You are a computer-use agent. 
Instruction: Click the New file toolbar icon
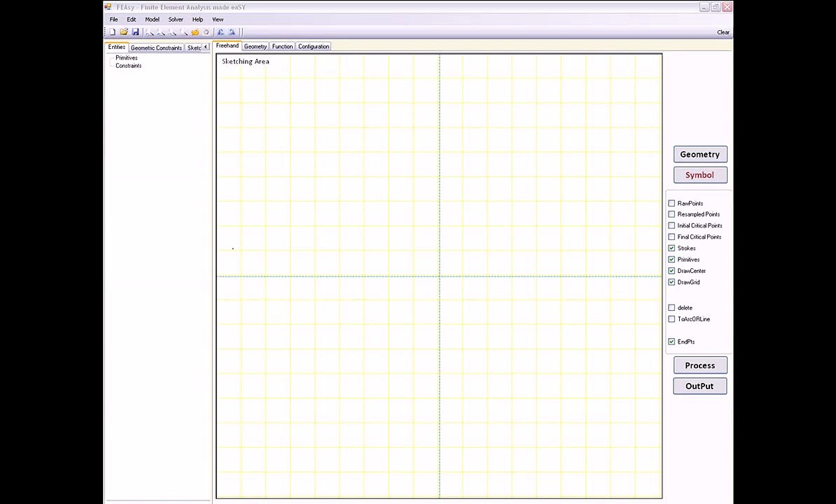113,32
